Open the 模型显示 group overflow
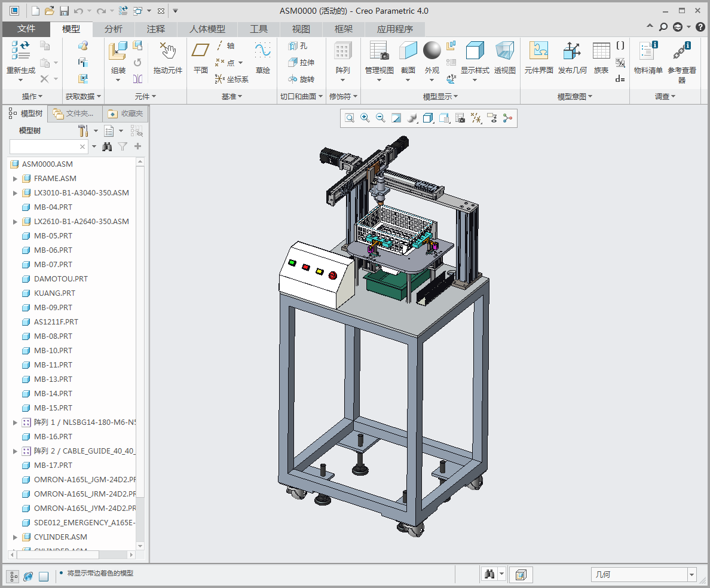The width and height of the screenshot is (710, 588). coord(440,97)
